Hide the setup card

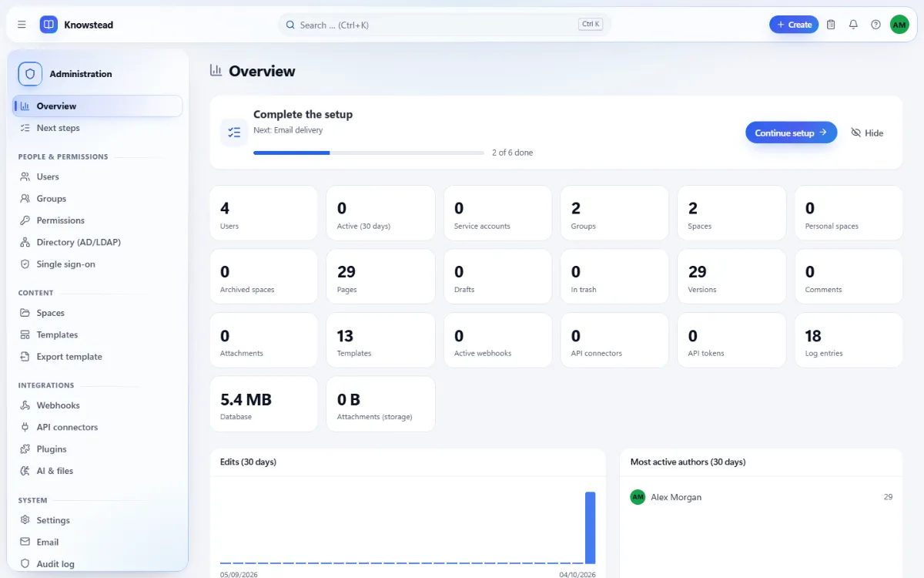[x=867, y=133]
